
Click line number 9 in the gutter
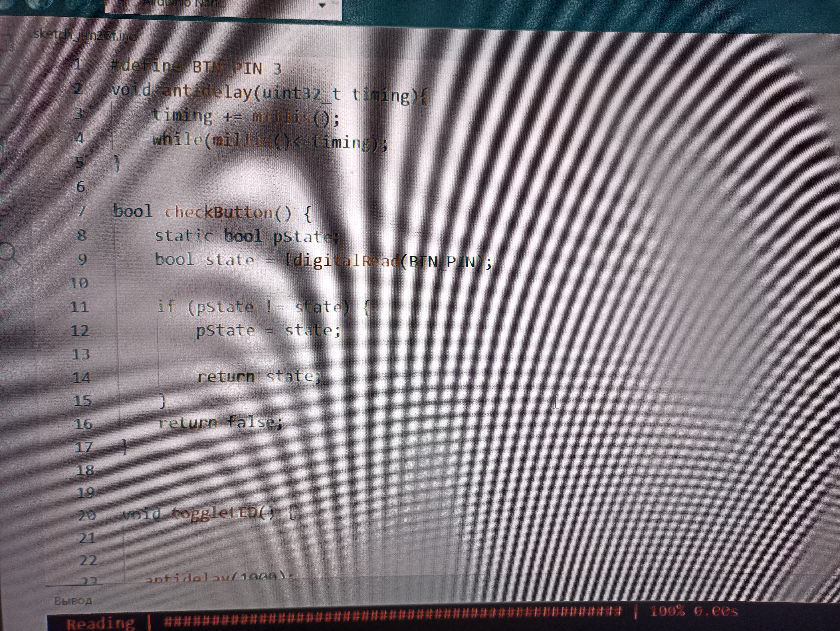click(x=82, y=260)
